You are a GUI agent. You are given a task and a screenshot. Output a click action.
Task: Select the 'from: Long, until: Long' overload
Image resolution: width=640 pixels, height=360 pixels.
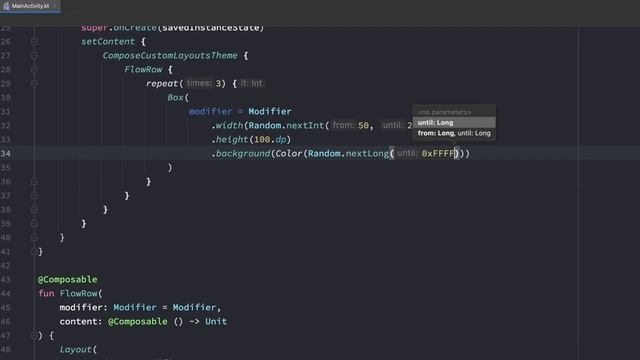454,133
